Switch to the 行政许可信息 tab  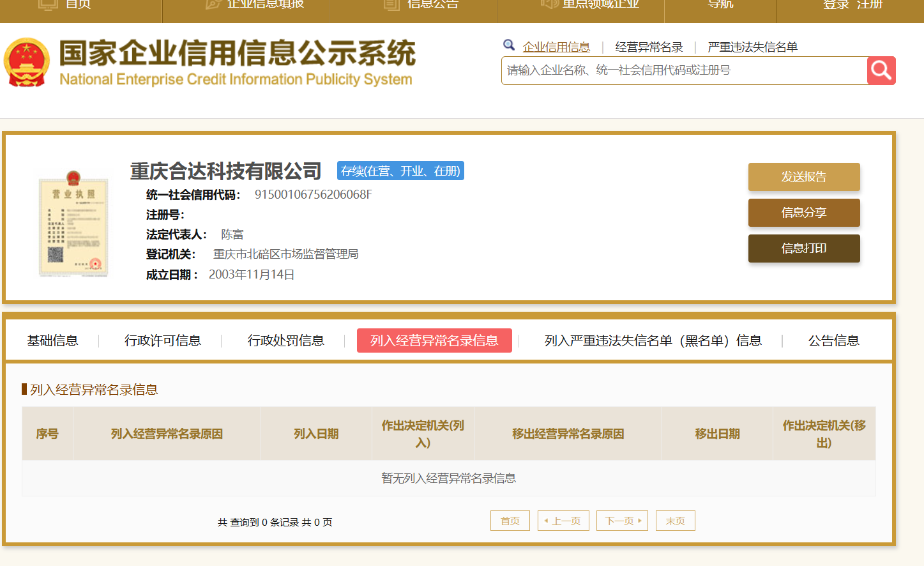(163, 340)
